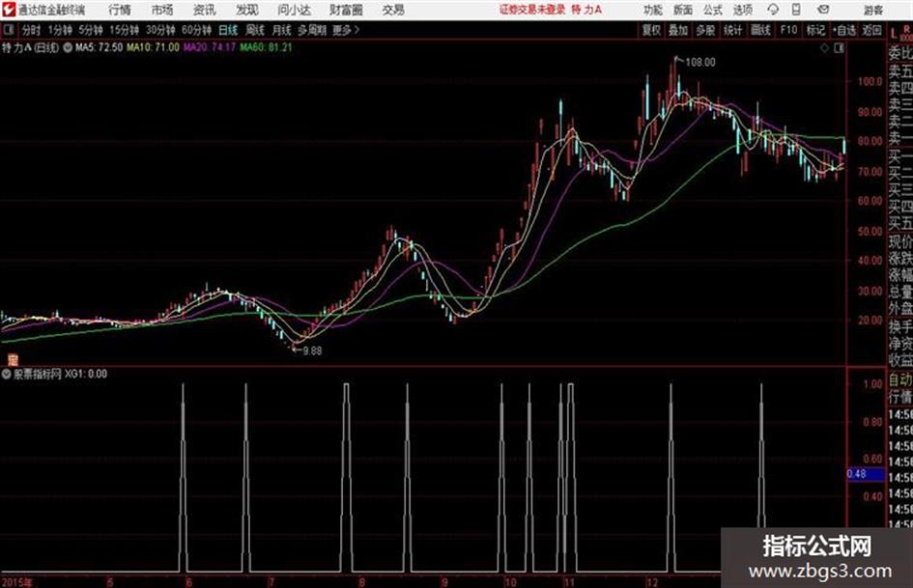Screen dimensions: 913x588
Task: Select the 周线 weekly tab
Action: (x=255, y=30)
